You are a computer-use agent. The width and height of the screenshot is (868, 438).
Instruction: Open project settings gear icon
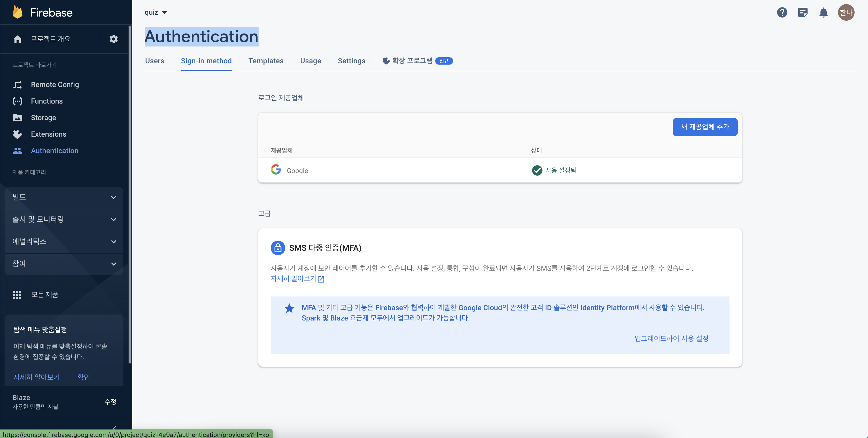click(x=114, y=39)
